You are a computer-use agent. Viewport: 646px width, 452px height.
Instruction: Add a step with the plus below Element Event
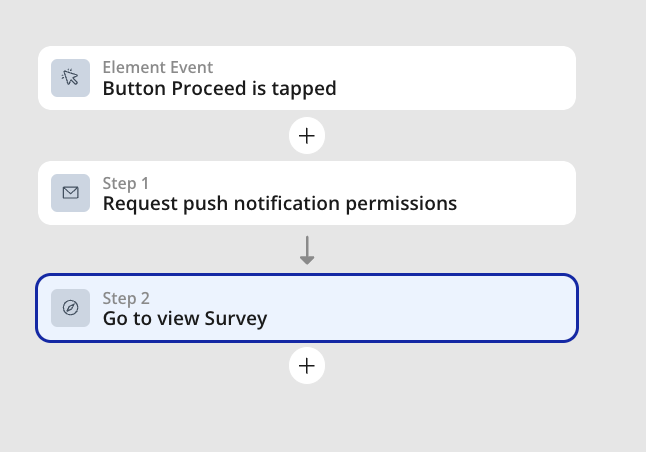[x=307, y=136]
